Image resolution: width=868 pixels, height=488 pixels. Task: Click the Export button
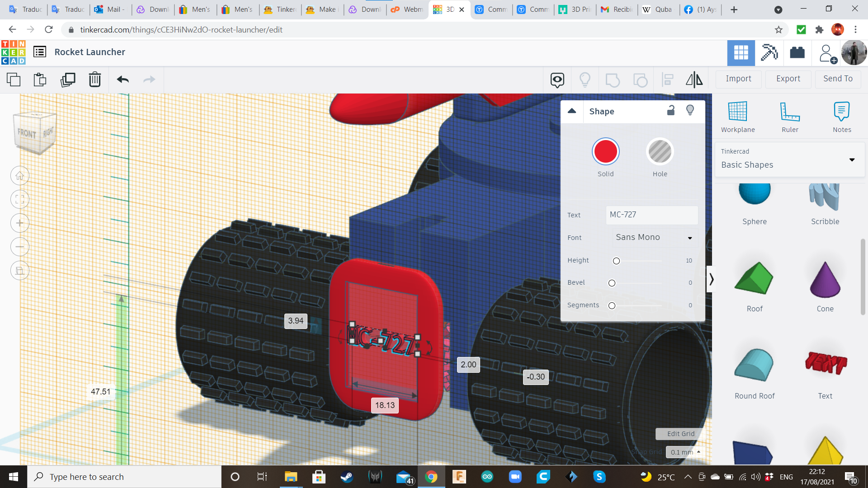(788, 79)
